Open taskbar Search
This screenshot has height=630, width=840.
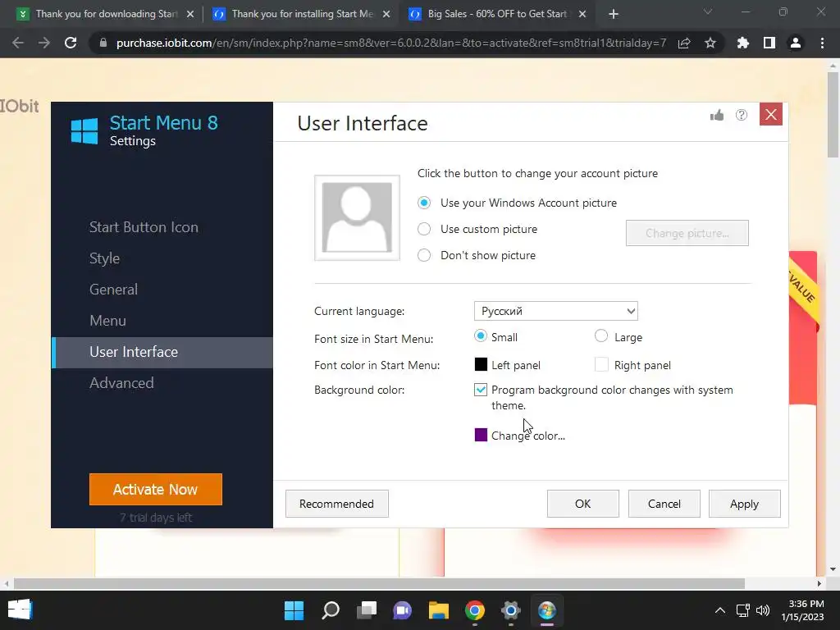(331, 610)
